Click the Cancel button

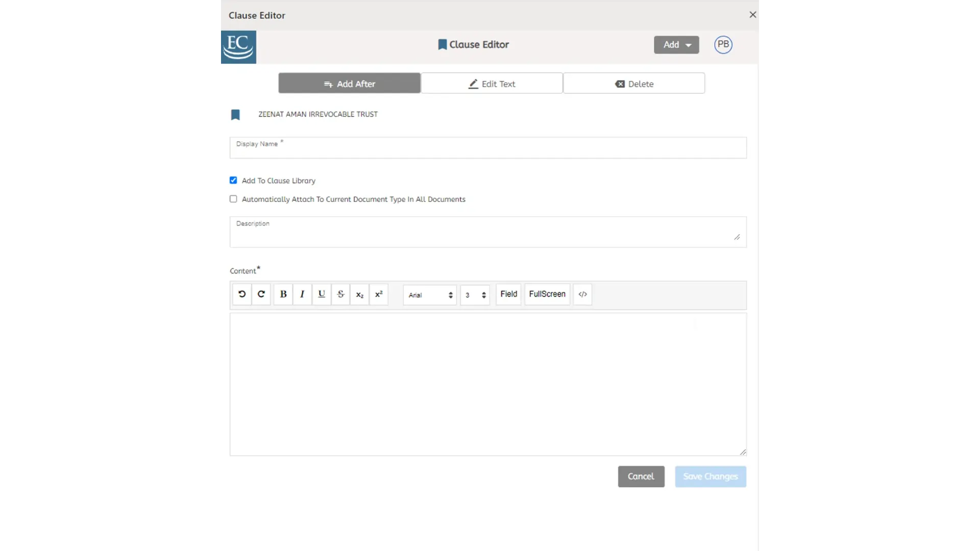641,477
